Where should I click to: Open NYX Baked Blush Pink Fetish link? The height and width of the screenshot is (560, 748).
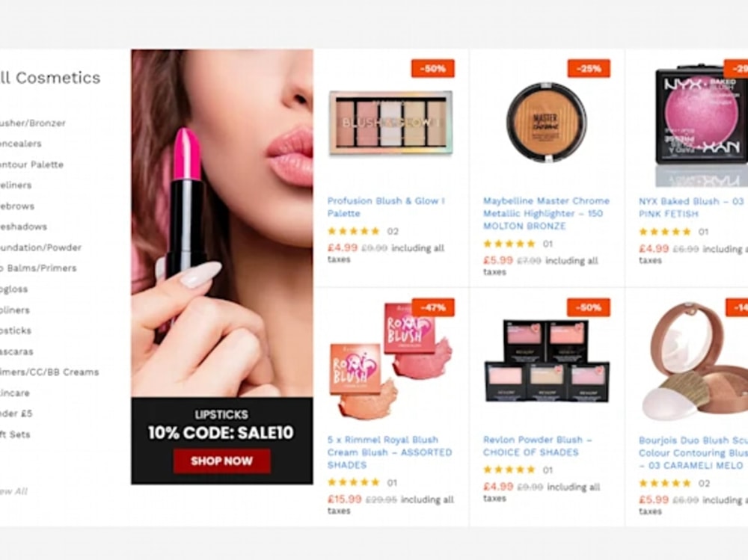(693, 208)
